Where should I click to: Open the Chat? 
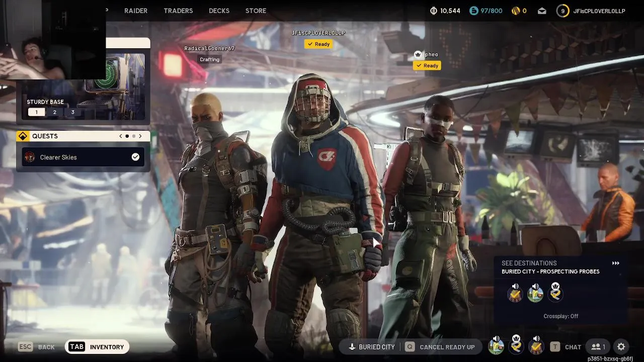pos(573,347)
